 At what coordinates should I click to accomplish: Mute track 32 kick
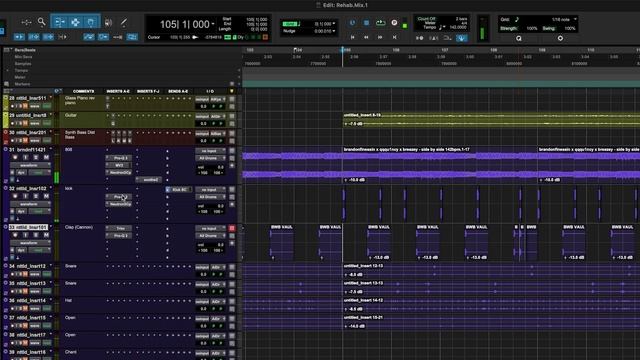point(46,196)
